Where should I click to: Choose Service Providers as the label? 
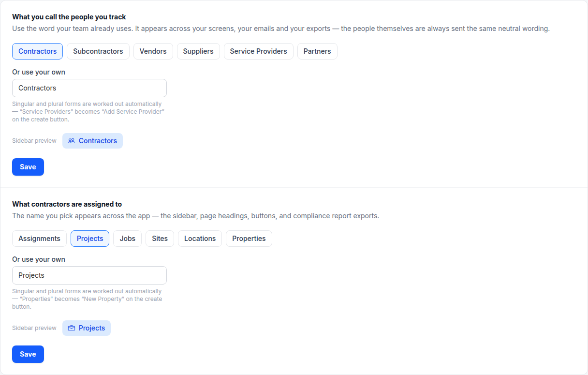(x=259, y=51)
